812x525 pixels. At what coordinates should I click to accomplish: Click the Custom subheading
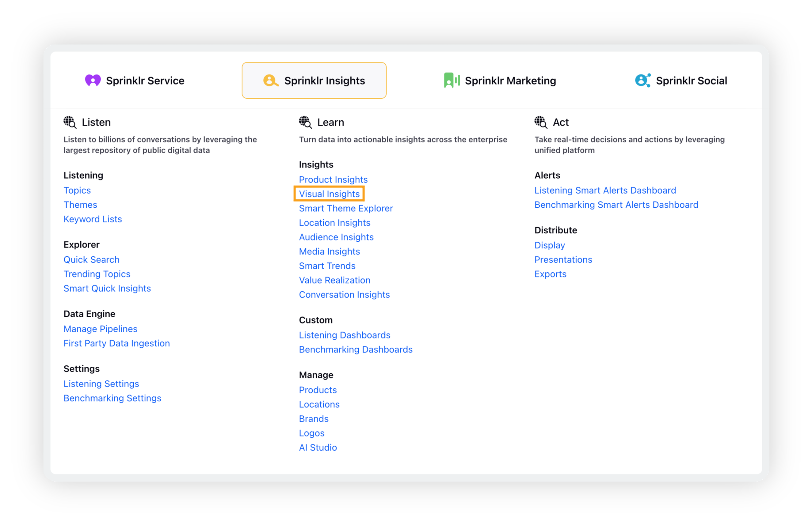[316, 320]
